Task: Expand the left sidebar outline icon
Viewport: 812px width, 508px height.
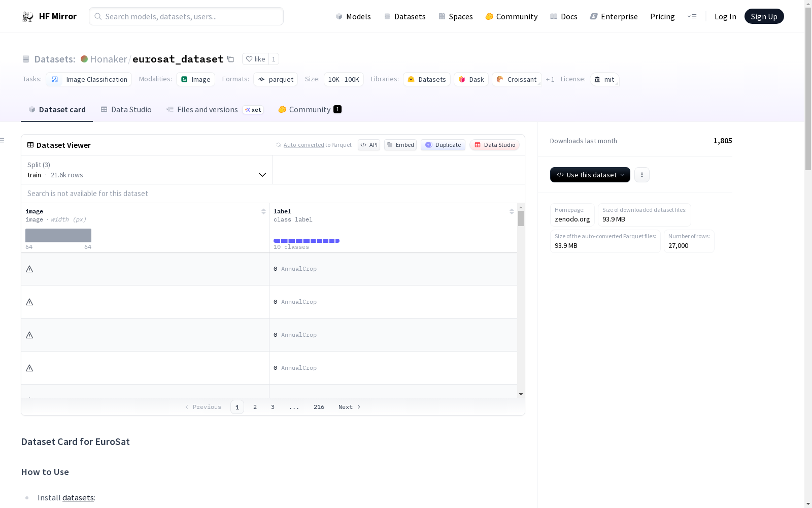Action: point(3,140)
